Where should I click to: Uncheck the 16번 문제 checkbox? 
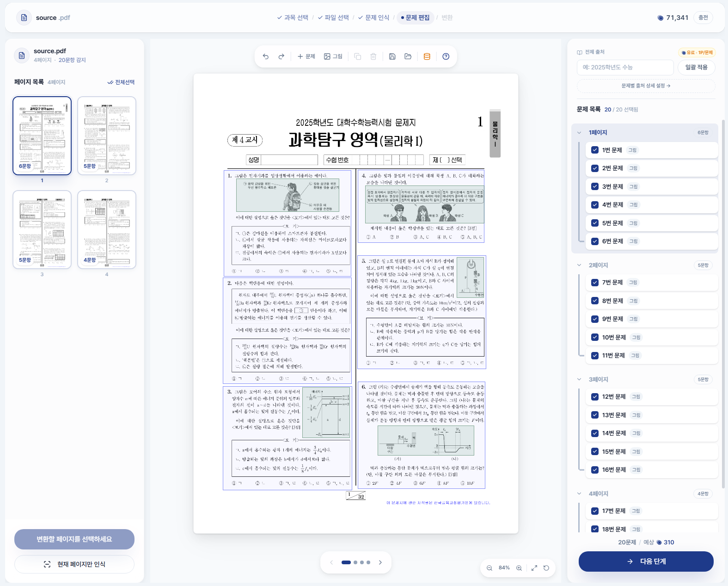coord(595,469)
